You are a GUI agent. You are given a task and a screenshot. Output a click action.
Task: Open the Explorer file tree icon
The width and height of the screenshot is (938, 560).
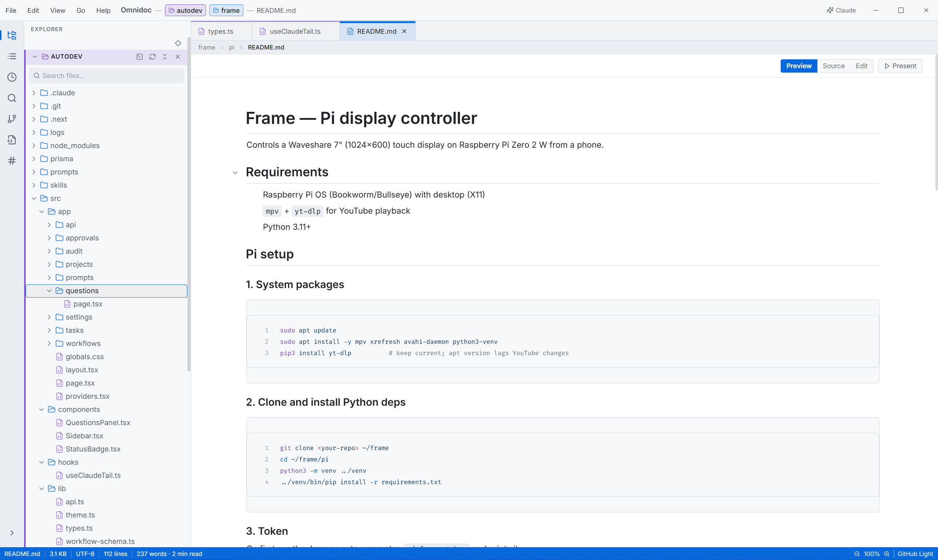[12, 36]
